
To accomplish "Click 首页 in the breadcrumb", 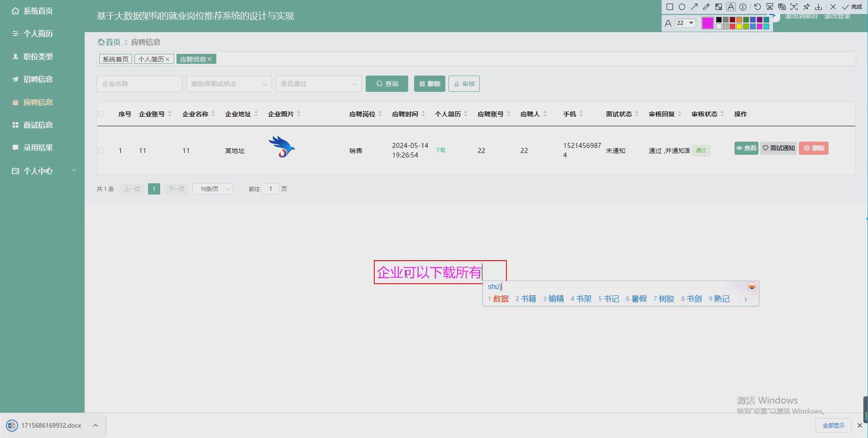I will tap(113, 42).
